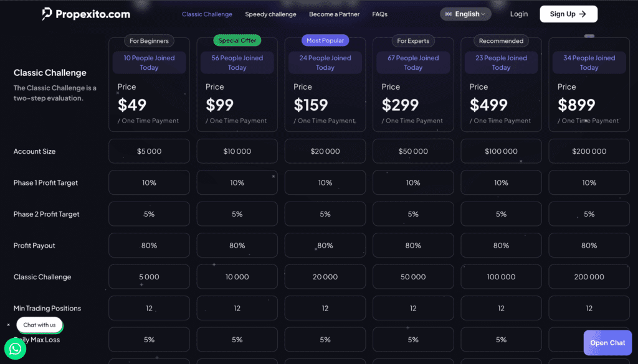Expand the English language dropdown chevron
The height and width of the screenshot is (364, 638).
484,14
